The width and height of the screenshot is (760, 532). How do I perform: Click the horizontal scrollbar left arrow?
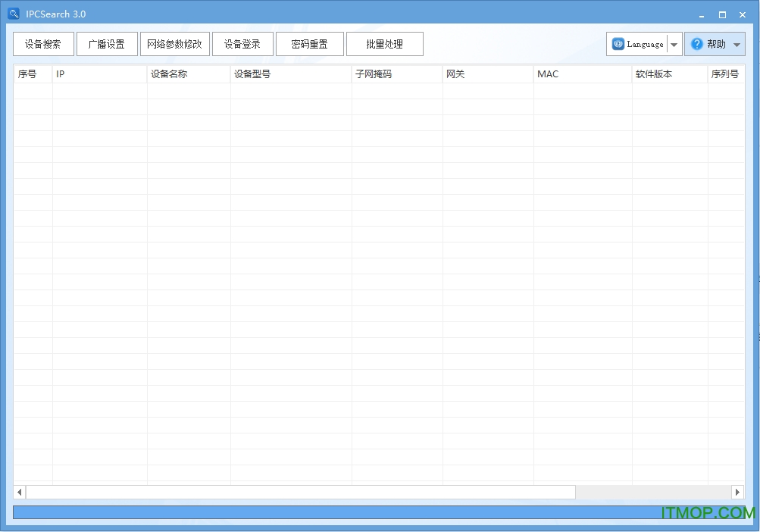20,493
